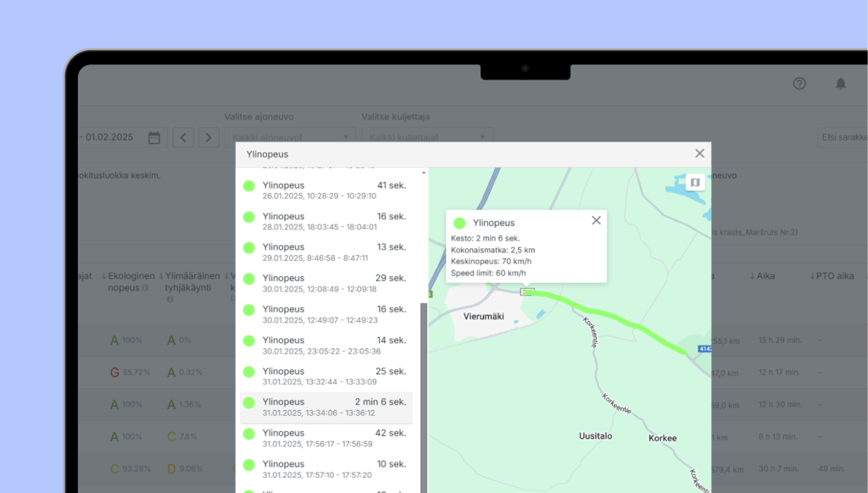The height and width of the screenshot is (493, 868).
Task: Expand the Valitse kuljettaja dropdown
Action: click(x=426, y=136)
